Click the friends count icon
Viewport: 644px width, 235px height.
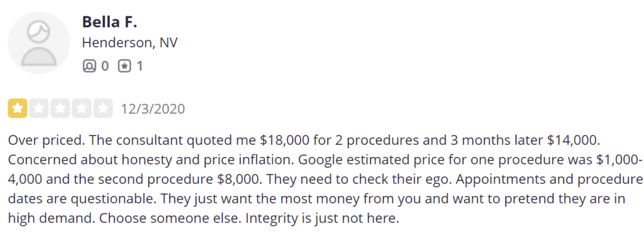(x=89, y=66)
